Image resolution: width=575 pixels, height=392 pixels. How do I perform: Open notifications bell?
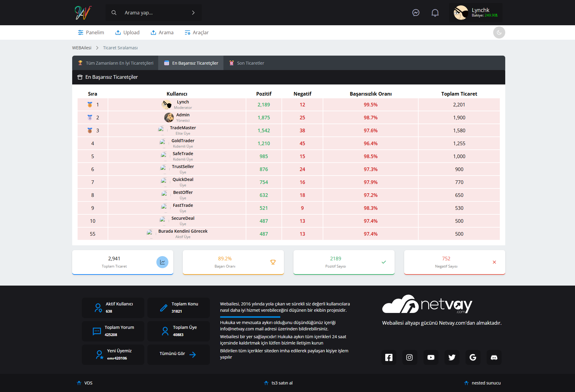click(435, 13)
